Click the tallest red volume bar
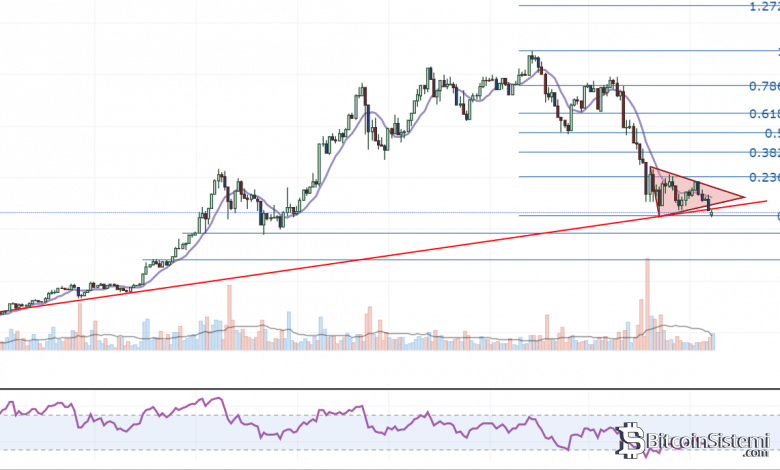 click(648, 300)
